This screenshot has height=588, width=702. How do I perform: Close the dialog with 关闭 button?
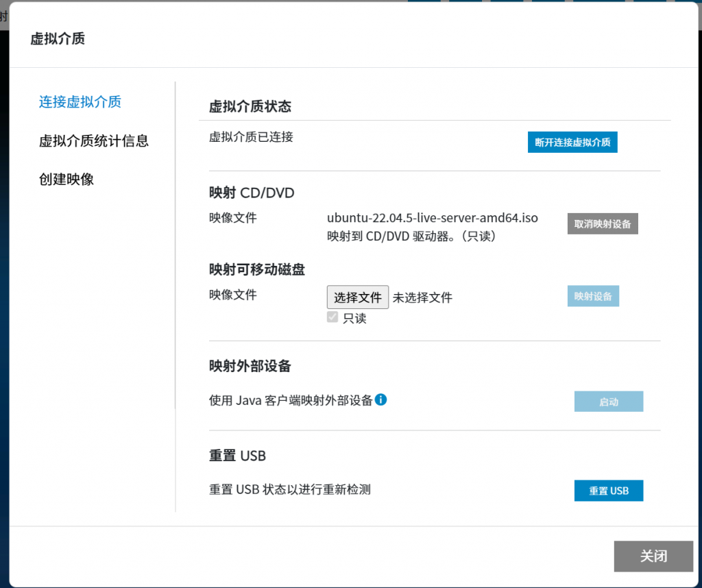pos(653,556)
